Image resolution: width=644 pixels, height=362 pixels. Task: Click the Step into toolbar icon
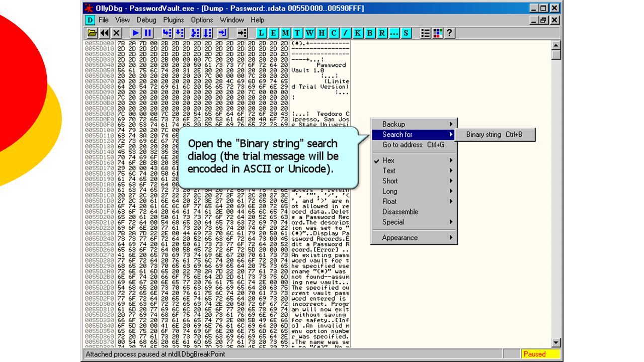coord(167,33)
